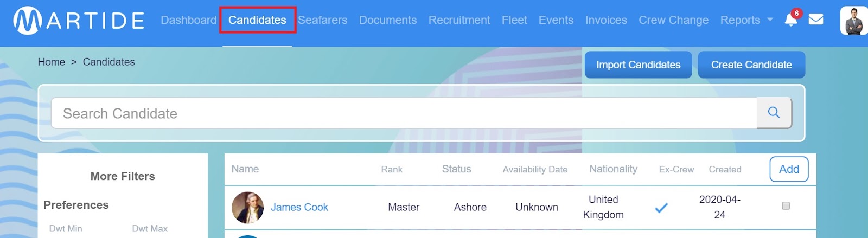This screenshot has height=238, width=868.
Task: Open the Crew Change tab
Action: [673, 20]
